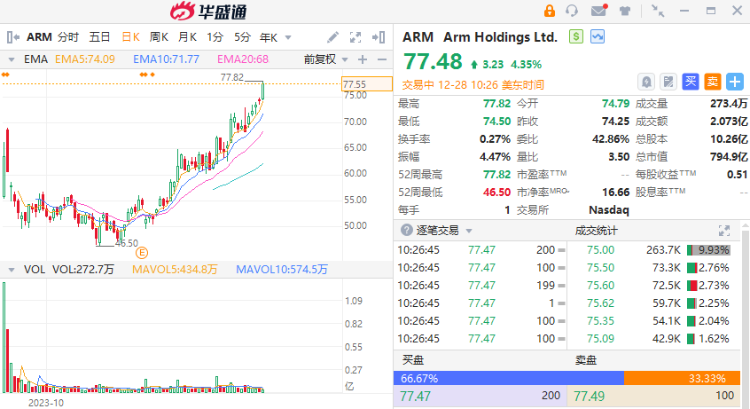
Task: Open the skin theme shirt icon
Action: tap(625, 11)
